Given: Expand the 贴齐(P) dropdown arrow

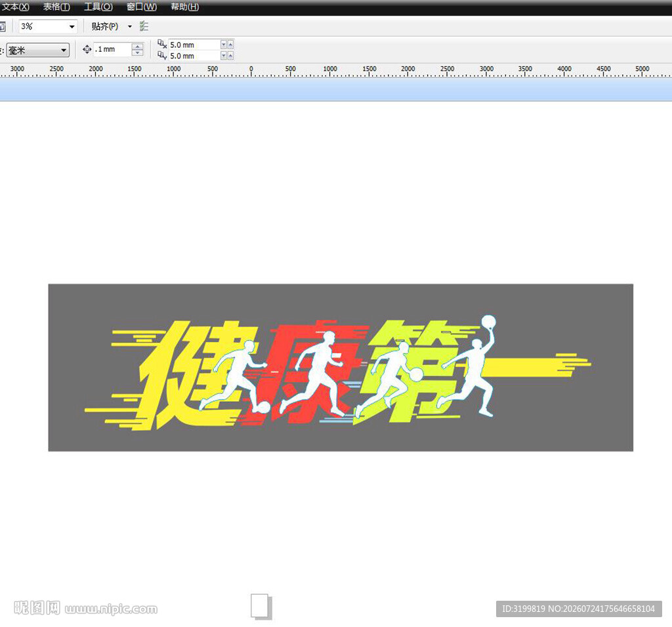Looking at the screenshot, I should 130,26.
